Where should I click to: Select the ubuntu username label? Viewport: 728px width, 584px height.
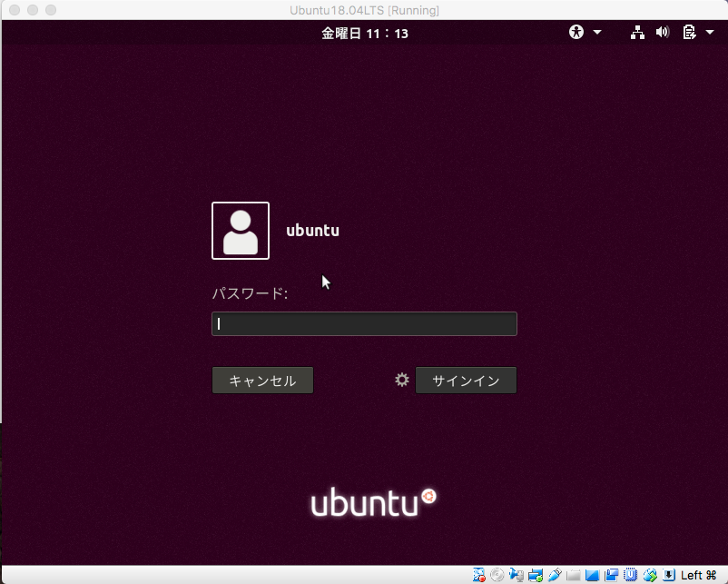[x=312, y=231]
